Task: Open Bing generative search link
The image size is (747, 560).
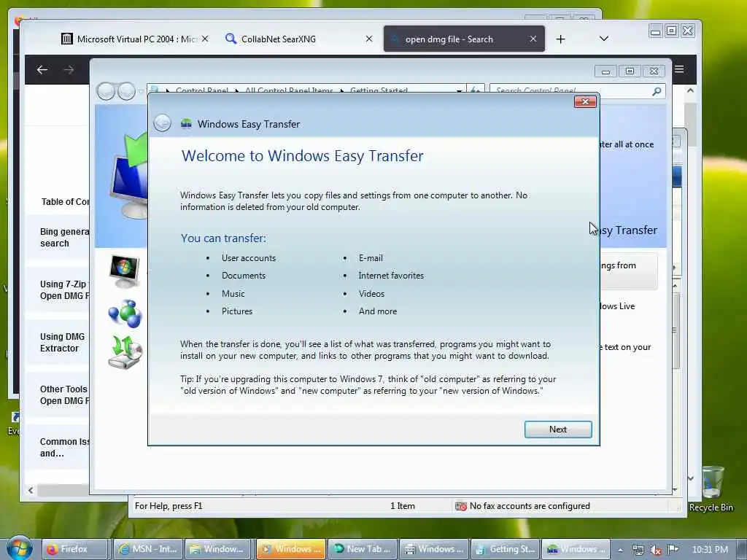Action: [x=64, y=237]
